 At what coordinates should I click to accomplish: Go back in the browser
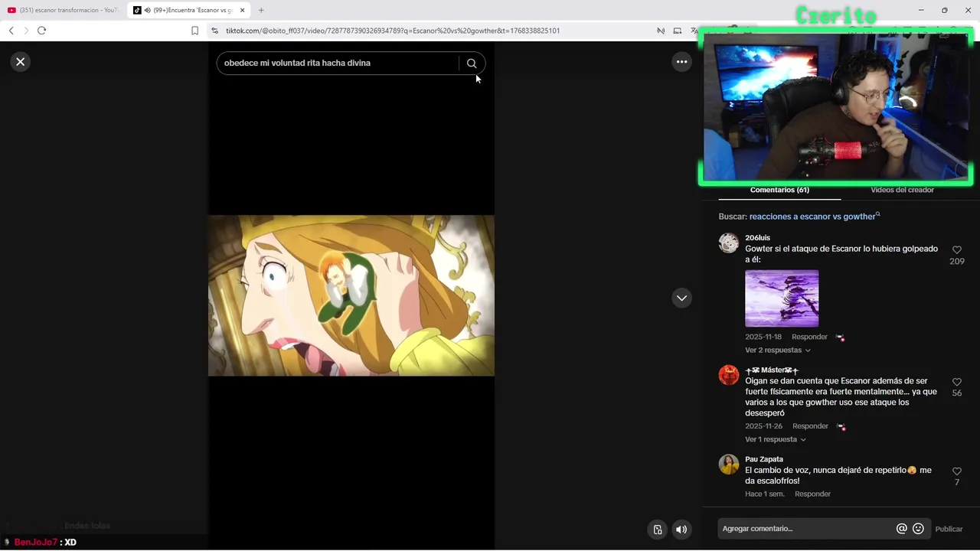click(11, 31)
